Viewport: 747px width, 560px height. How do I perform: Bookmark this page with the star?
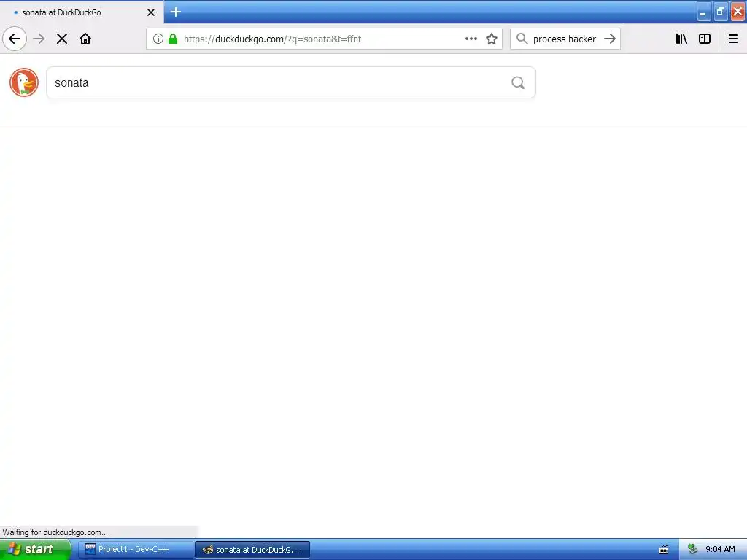[492, 39]
